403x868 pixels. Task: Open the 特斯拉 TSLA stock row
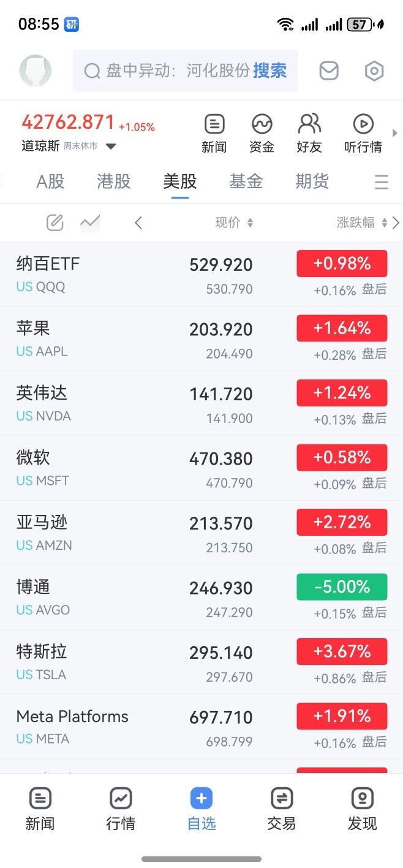tap(201, 662)
